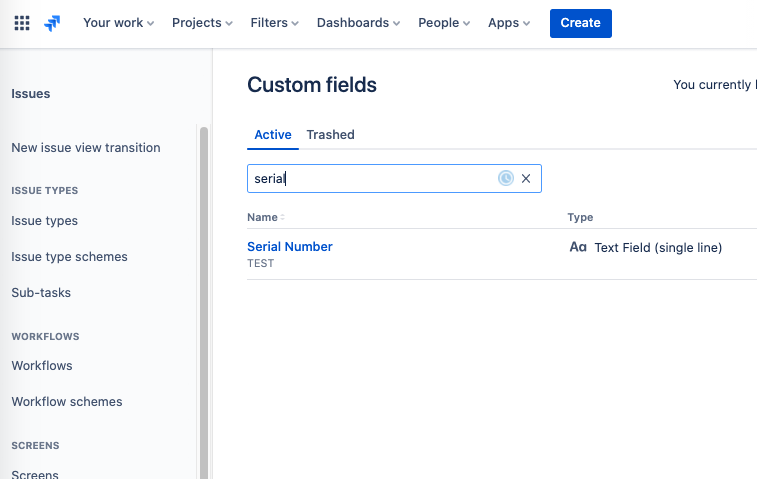Open Workflow schemes in sidebar
Image resolution: width=757 pixels, height=479 pixels.
(67, 402)
